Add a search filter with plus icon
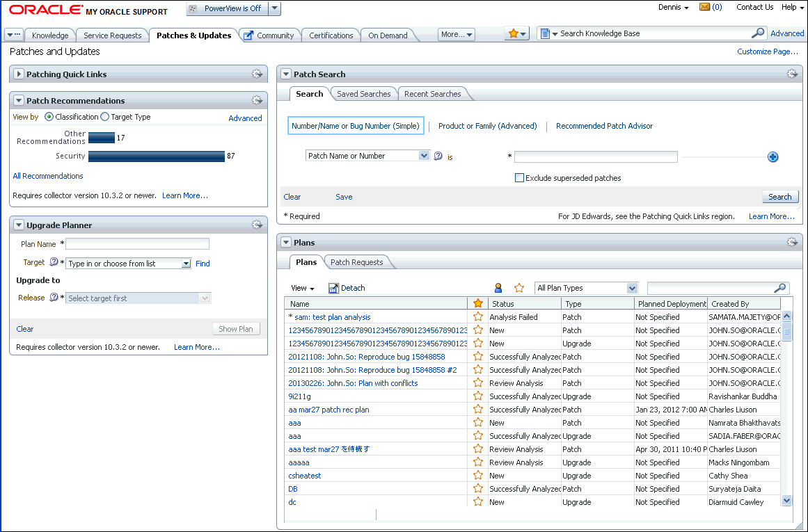This screenshot has height=532, width=808. (773, 157)
